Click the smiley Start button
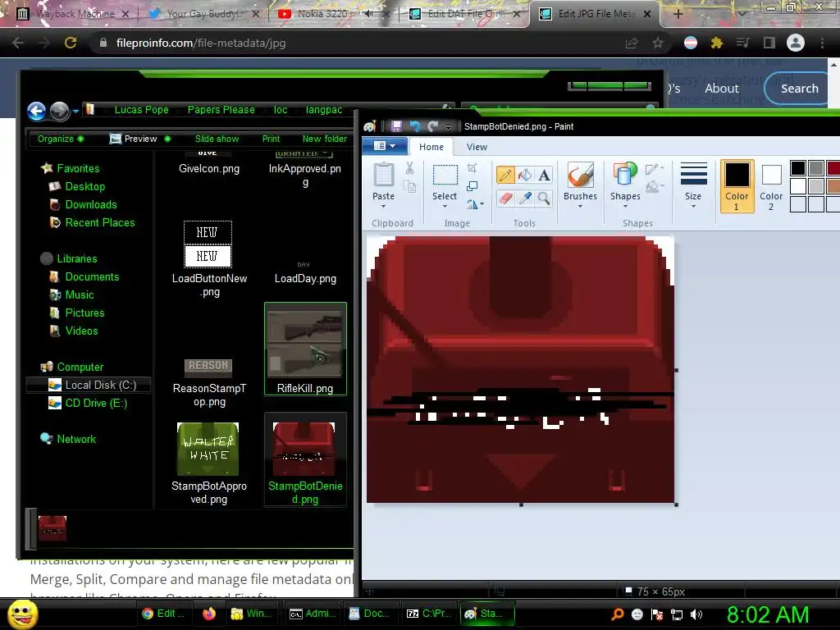This screenshot has height=630, width=840. [22, 614]
